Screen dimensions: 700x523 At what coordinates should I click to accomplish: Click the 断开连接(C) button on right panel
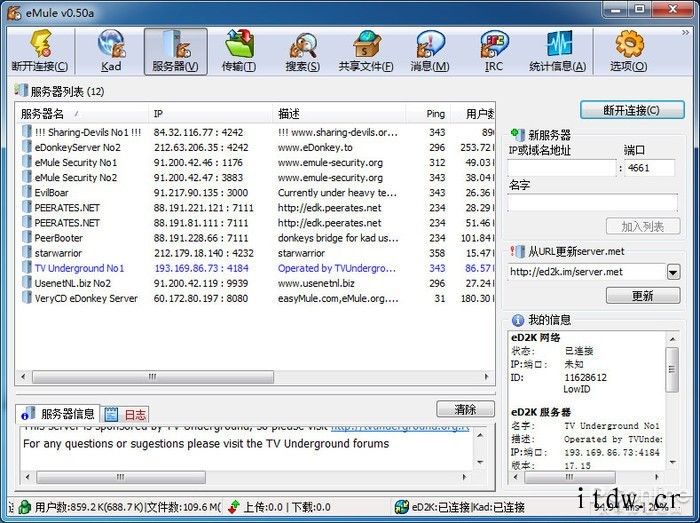coord(632,110)
